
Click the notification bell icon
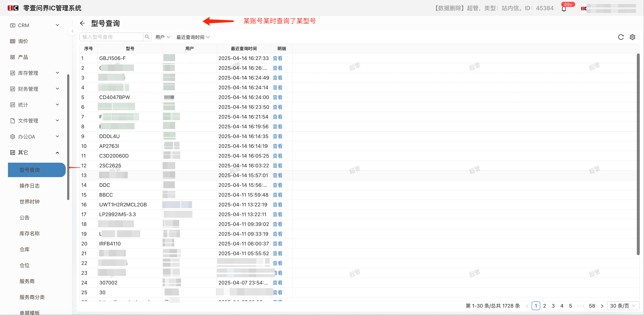(x=564, y=9)
